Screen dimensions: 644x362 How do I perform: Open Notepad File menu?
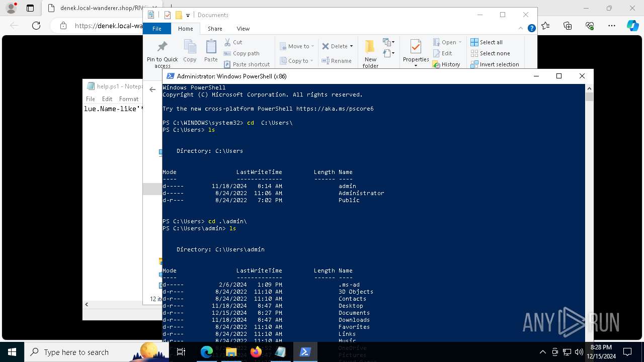[x=91, y=99]
